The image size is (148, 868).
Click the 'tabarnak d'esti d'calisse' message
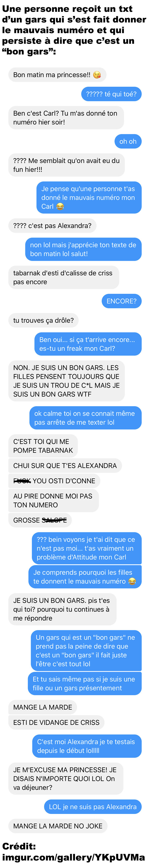(64, 277)
